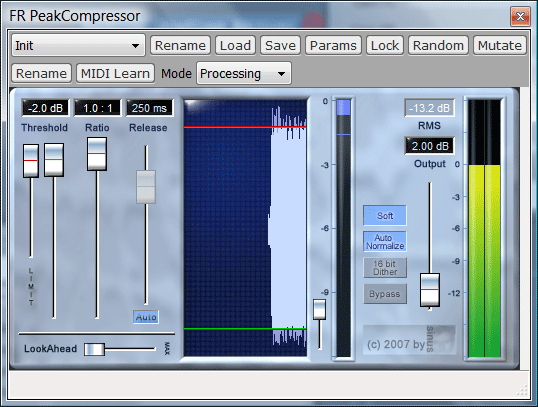
Task: Click the Save preset button
Action: 280,45
